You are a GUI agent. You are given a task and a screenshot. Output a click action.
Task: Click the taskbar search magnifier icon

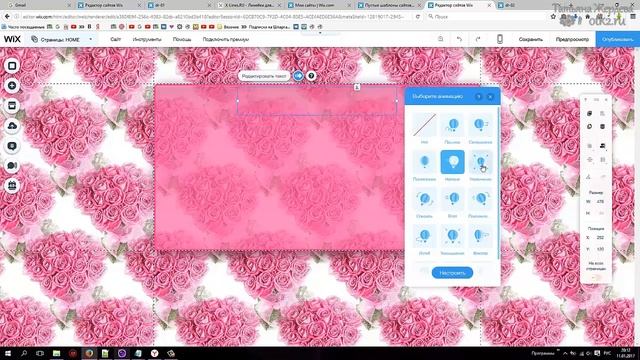(24, 353)
